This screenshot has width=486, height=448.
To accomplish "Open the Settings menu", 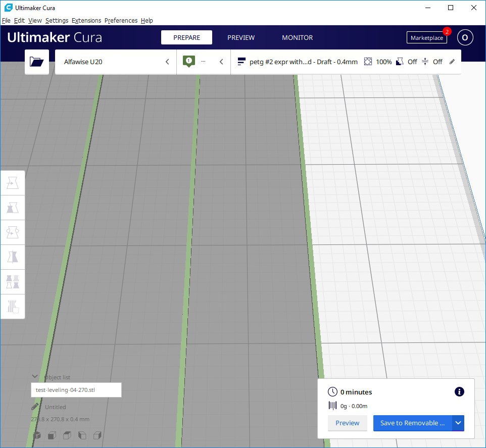I will [57, 20].
